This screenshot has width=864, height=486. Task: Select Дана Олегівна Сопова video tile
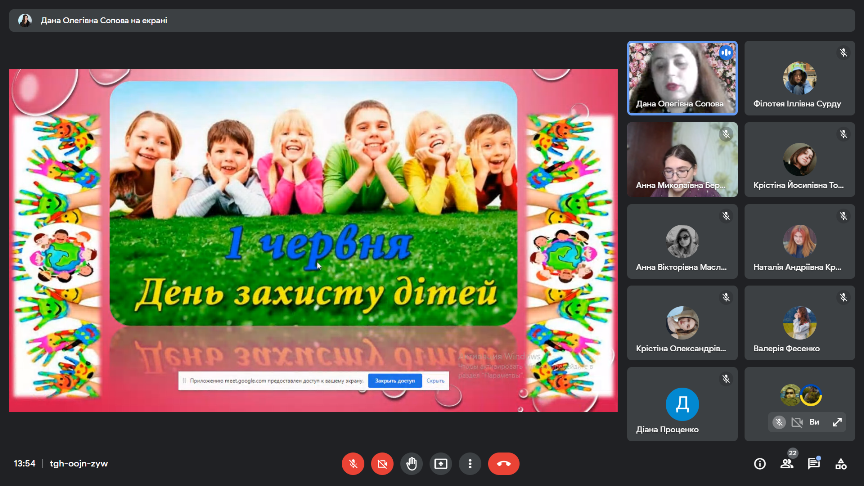tap(682, 77)
